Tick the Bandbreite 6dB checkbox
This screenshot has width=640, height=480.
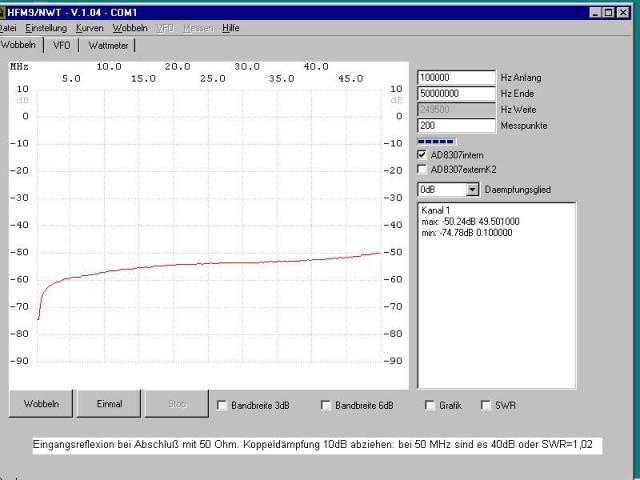[x=326, y=405]
